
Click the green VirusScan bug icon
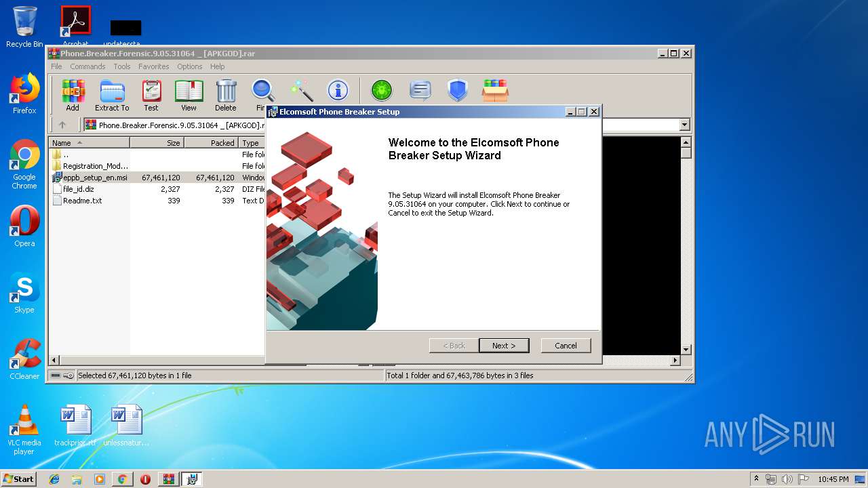tap(382, 90)
